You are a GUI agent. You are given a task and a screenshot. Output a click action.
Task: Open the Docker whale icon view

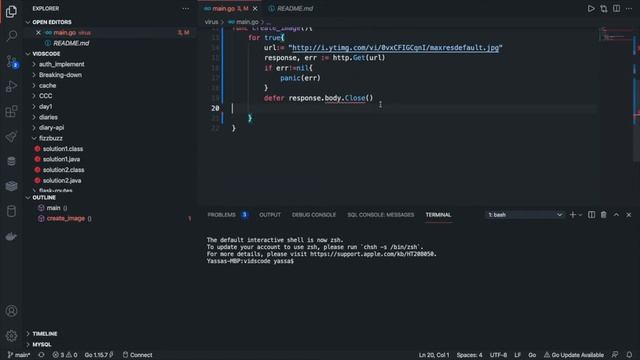tap(11, 236)
